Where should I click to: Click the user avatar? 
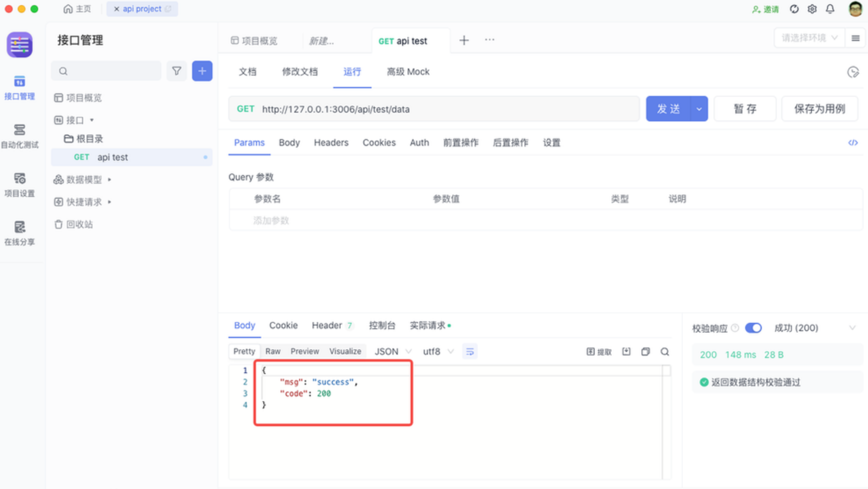pyautogui.click(x=855, y=9)
